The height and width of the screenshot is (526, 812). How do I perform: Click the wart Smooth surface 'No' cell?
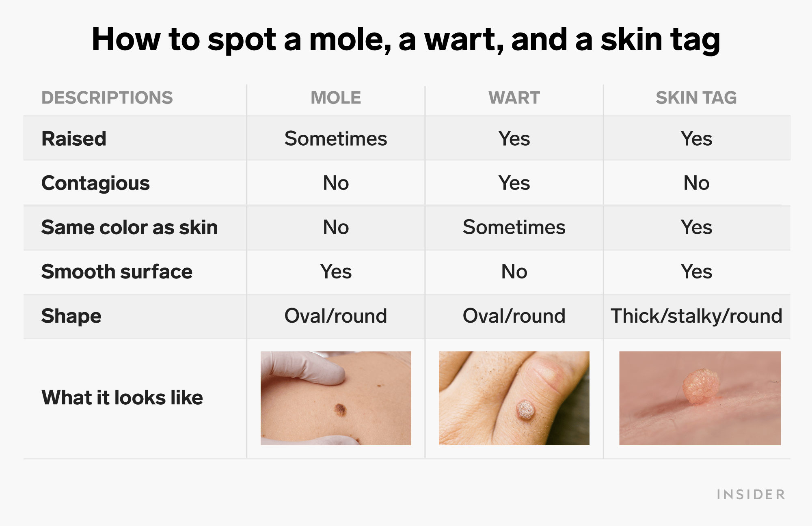pos(514,272)
